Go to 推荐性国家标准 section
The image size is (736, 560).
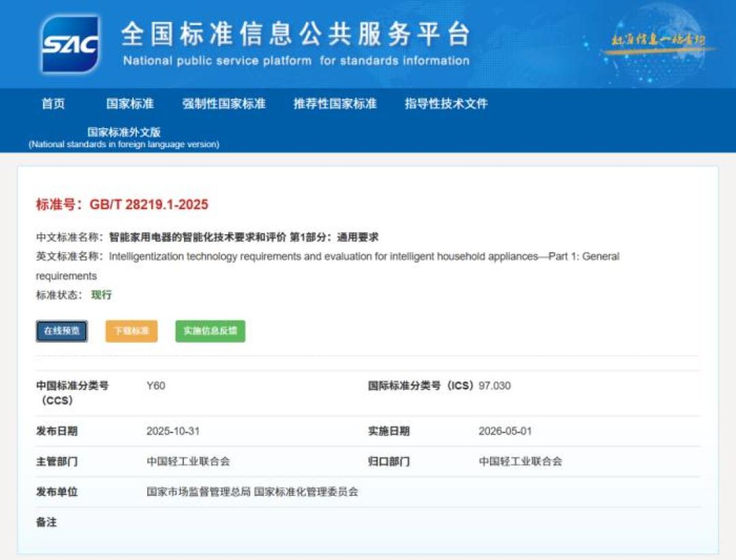coord(335,104)
